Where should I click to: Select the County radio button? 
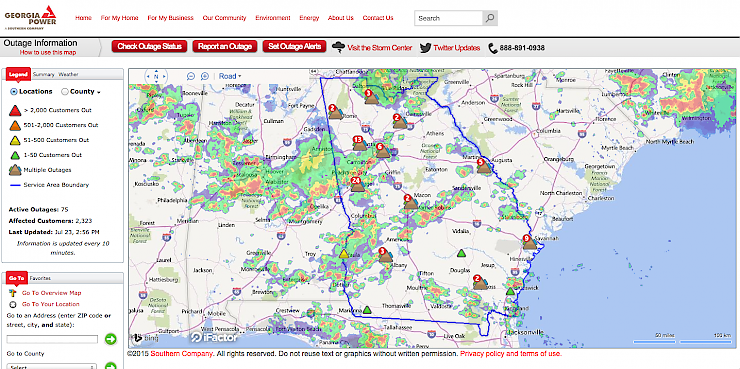pyautogui.click(x=65, y=92)
